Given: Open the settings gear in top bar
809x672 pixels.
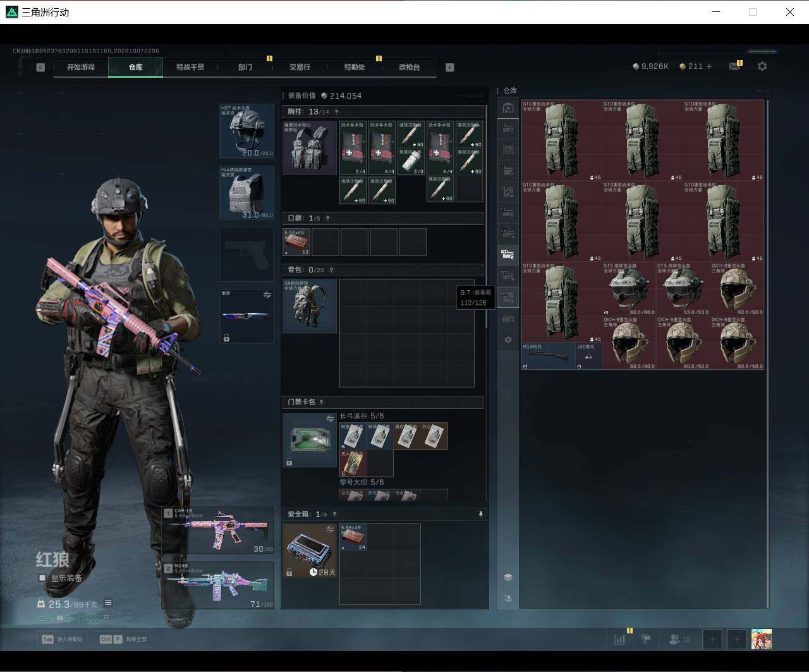Looking at the screenshot, I should [x=762, y=66].
